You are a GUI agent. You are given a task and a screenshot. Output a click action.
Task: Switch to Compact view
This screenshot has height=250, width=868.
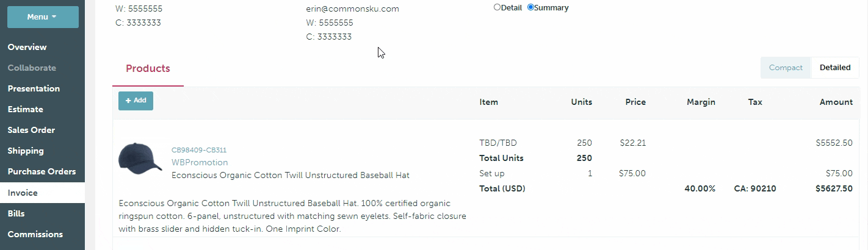[x=786, y=68]
